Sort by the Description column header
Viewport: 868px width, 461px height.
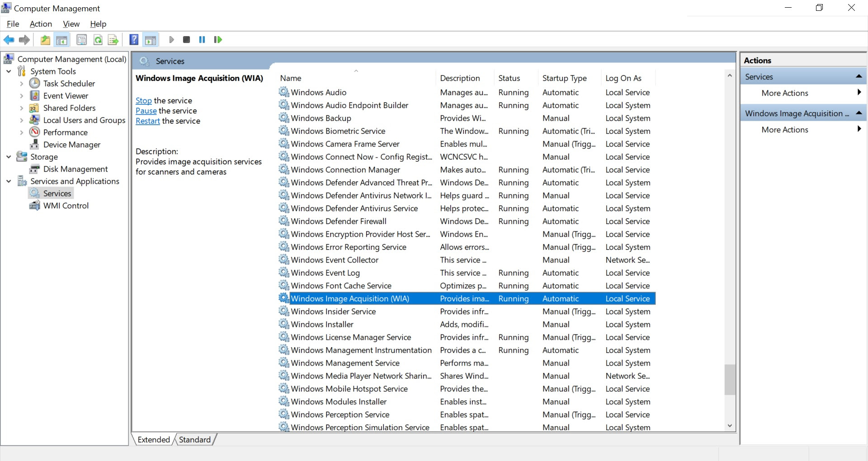point(465,78)
